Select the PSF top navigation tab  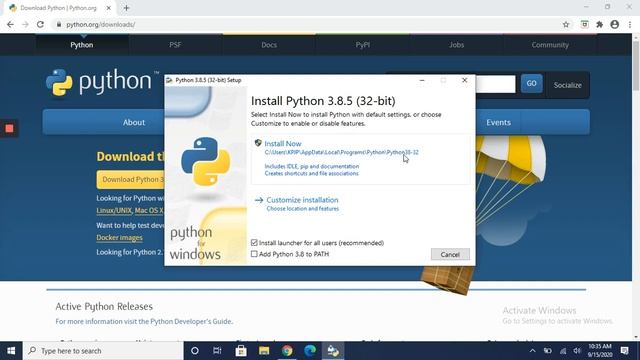pos(175,45)
